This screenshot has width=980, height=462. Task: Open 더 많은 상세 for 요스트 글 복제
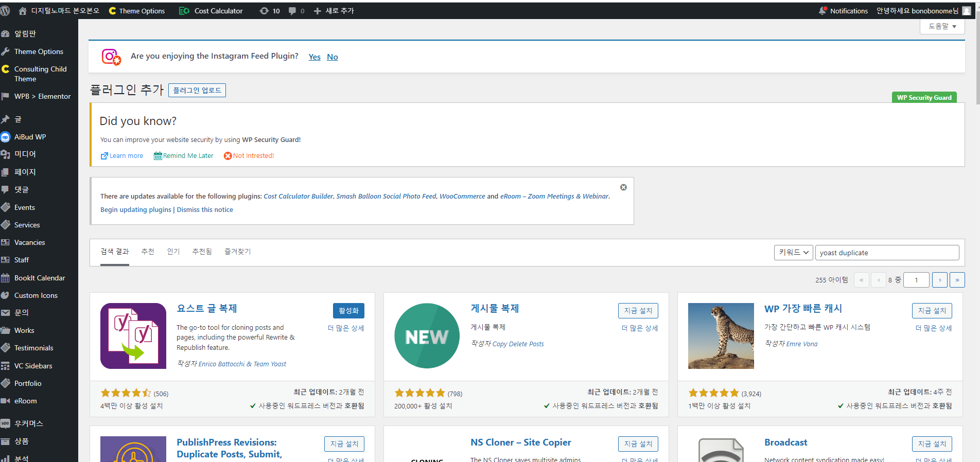[346, 328]
